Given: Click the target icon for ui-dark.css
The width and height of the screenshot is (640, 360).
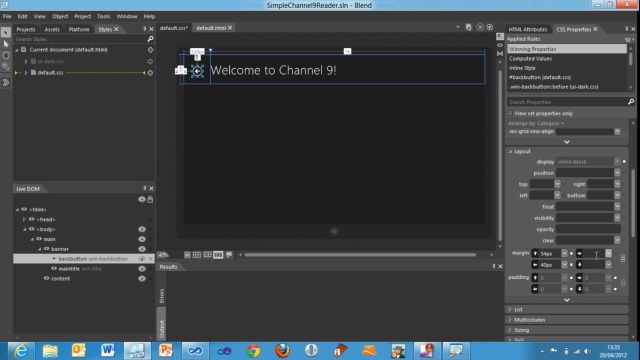Looking at the screenshot, I should 150,61.
